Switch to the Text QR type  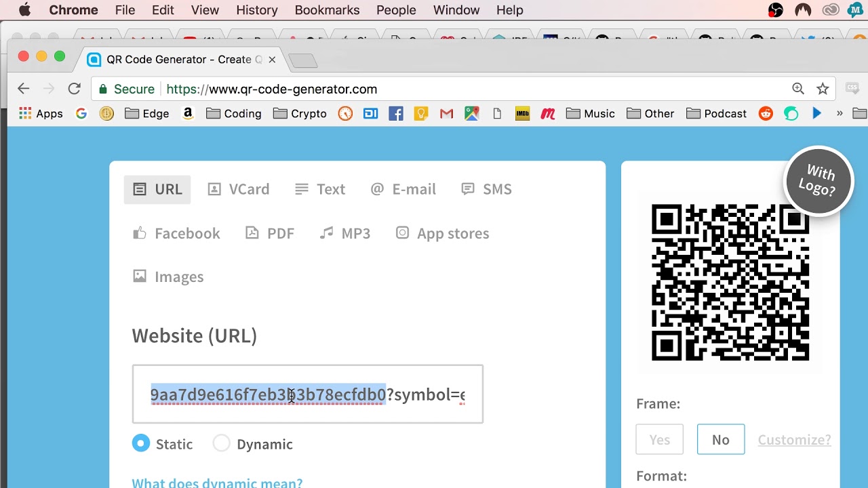(320, 189)
